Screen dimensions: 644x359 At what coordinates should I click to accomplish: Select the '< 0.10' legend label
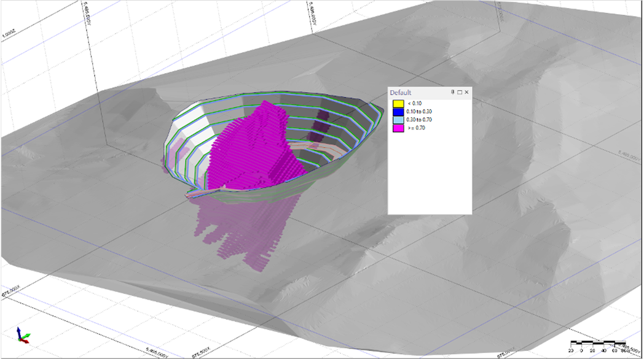[x=415, y=103]
